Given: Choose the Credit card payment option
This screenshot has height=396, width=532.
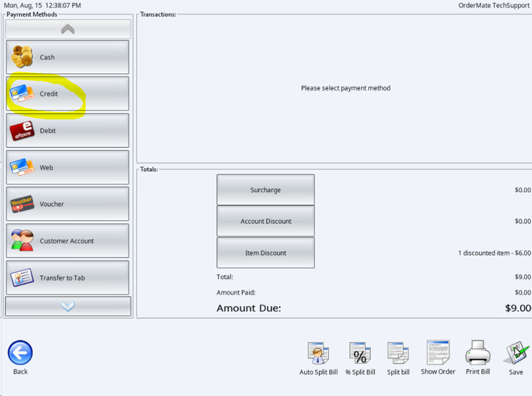Looking at the screenshot, I should 68,93.
